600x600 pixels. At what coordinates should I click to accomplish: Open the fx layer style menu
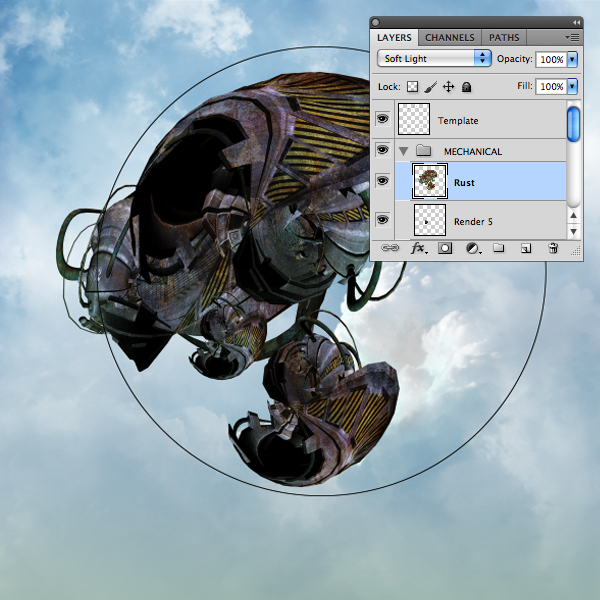pos(419,248)
